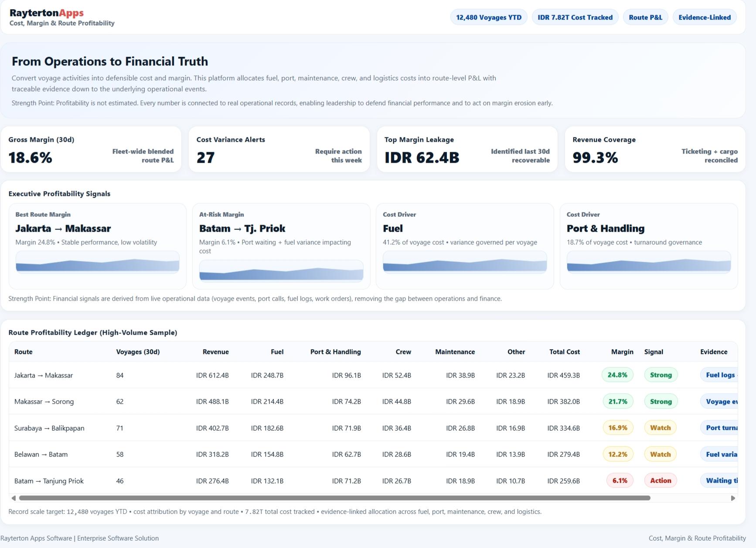Open the Route P&L pill
Viewport: 756px width, 548px height.
coord(645,17)
